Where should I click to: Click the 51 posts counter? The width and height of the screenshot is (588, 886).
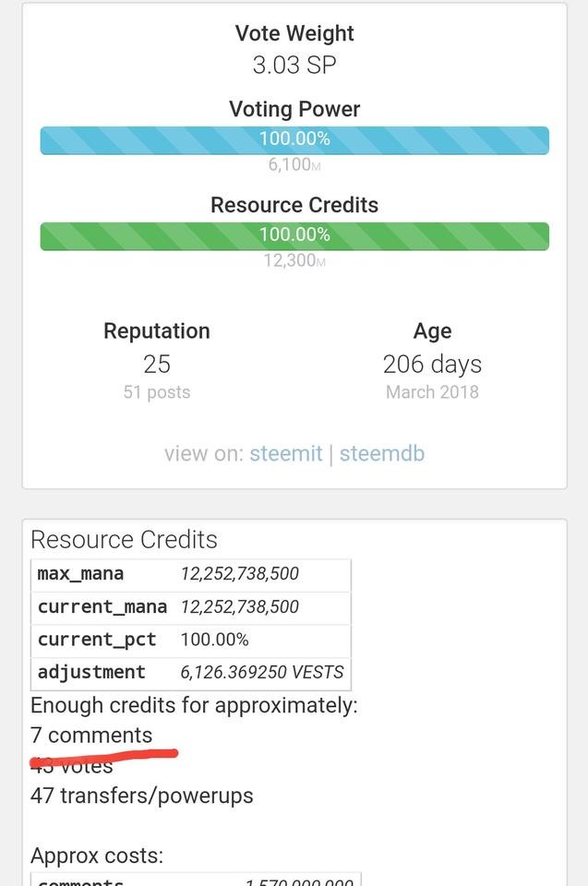point(156,391)
